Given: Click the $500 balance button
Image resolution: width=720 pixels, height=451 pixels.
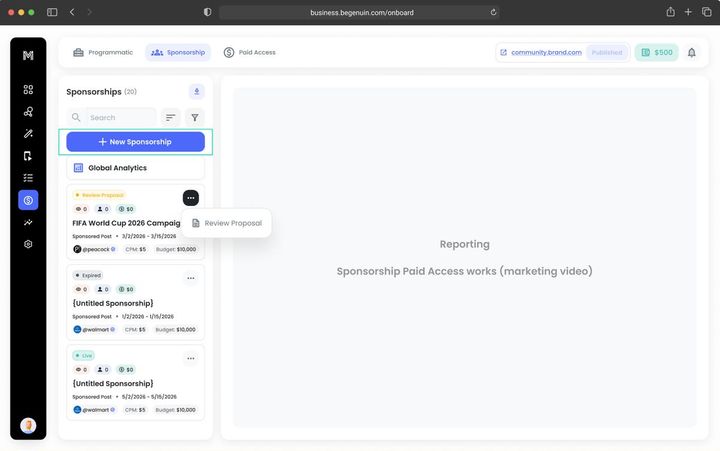Looking at the screenshot, I should click(657, 52).
